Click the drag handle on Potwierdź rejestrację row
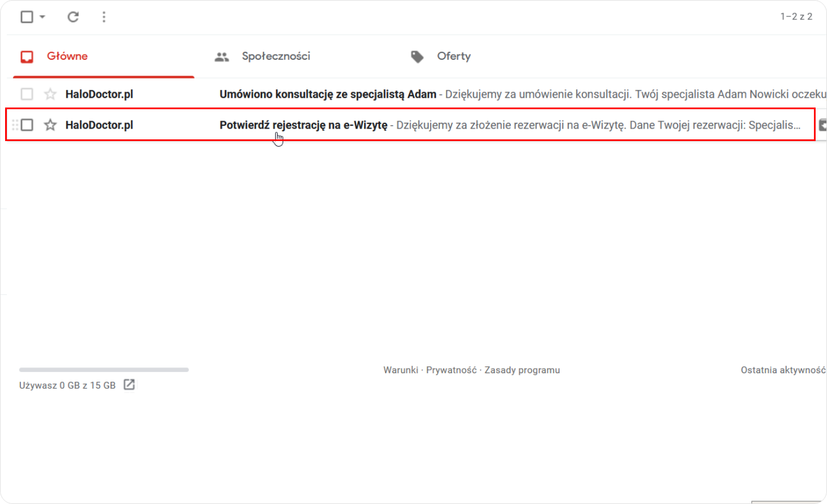The image size is (827, 504). (15, 125)
